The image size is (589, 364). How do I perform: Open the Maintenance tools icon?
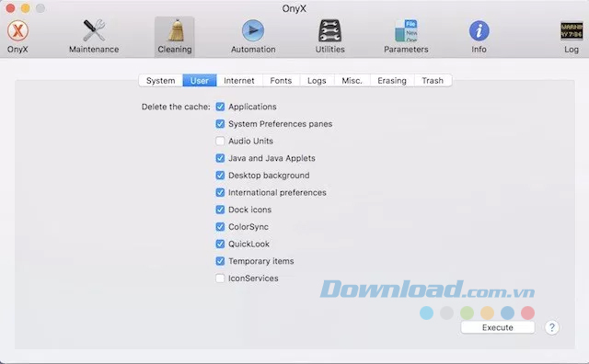tap(94, 30)
